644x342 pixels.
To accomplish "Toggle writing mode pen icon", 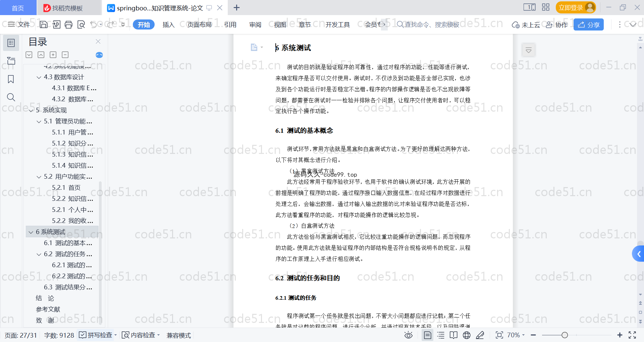I will coord(480,335).
